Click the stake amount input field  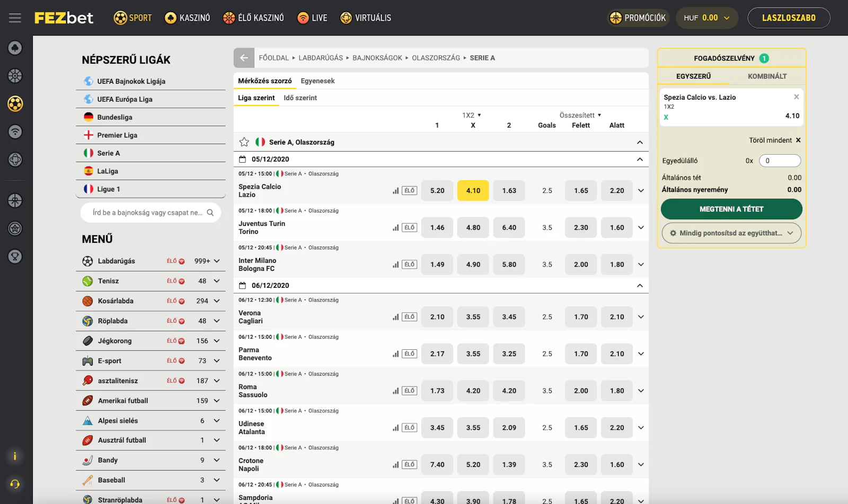779,161
